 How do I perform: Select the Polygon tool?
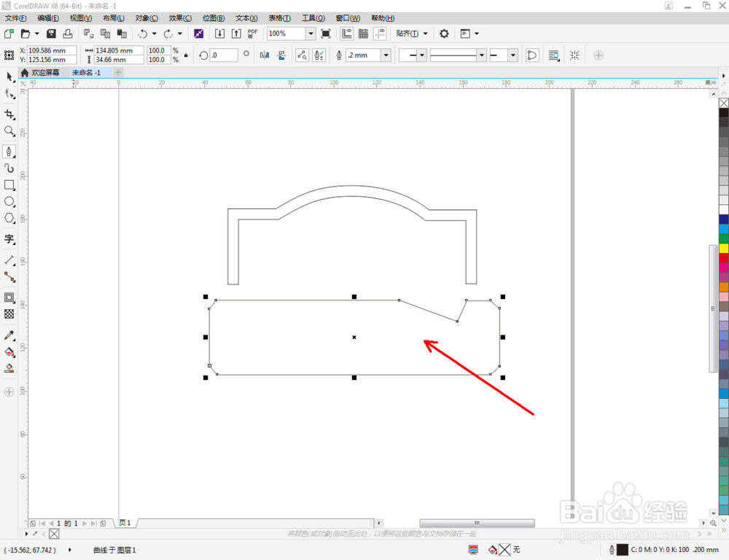pos(9,219)
